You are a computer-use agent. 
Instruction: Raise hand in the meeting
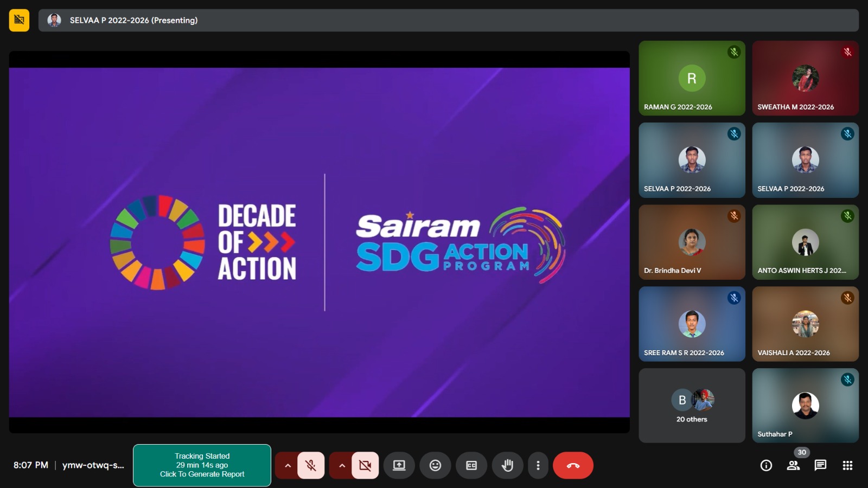click(x=507, y=465)
